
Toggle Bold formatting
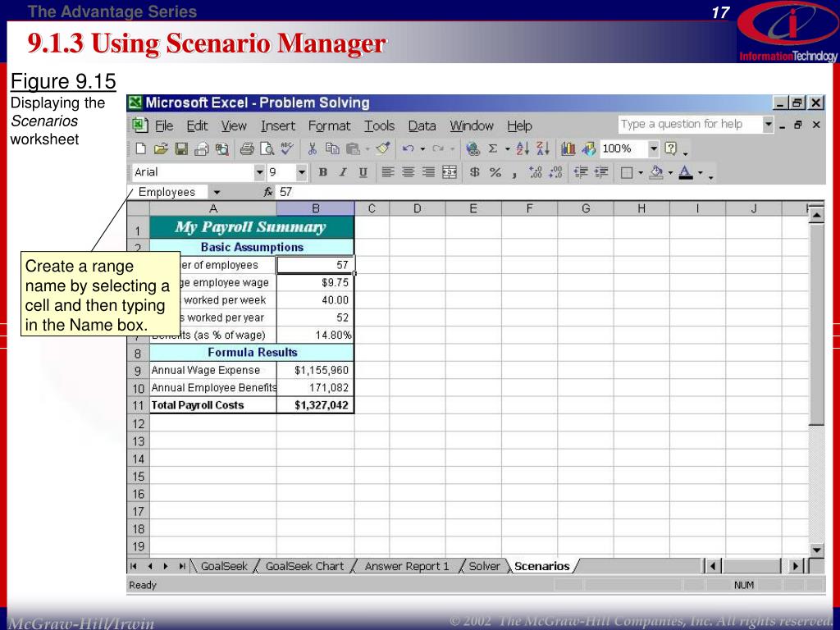322,172
